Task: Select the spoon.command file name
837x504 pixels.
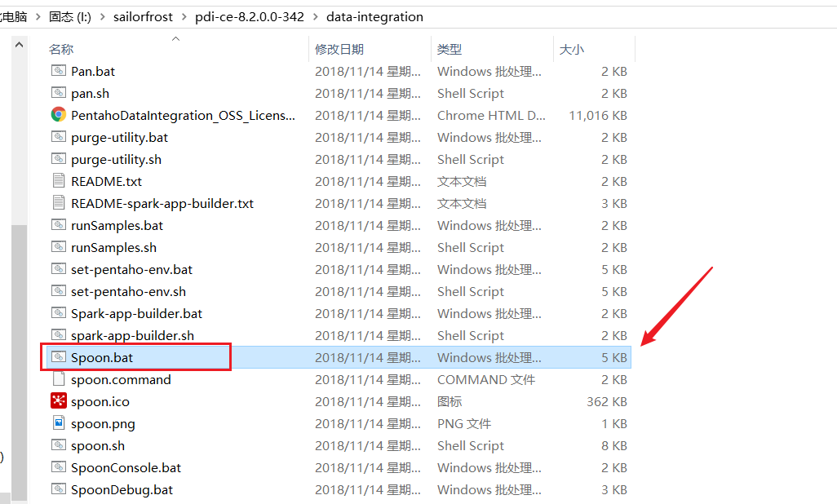Action: point(122,379)
